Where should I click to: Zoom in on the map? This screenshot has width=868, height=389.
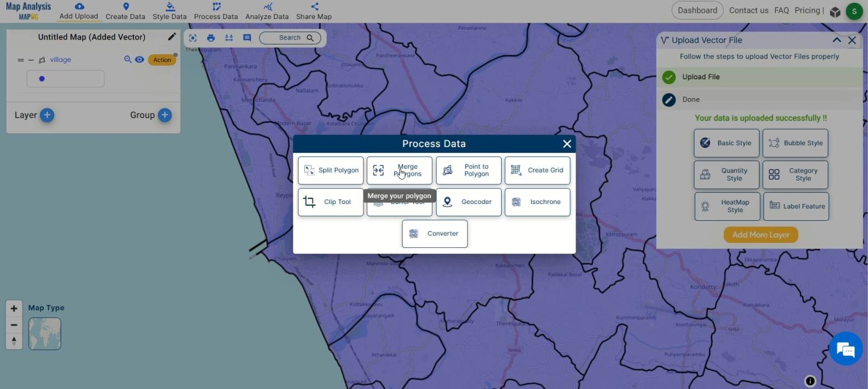[14, 308]
